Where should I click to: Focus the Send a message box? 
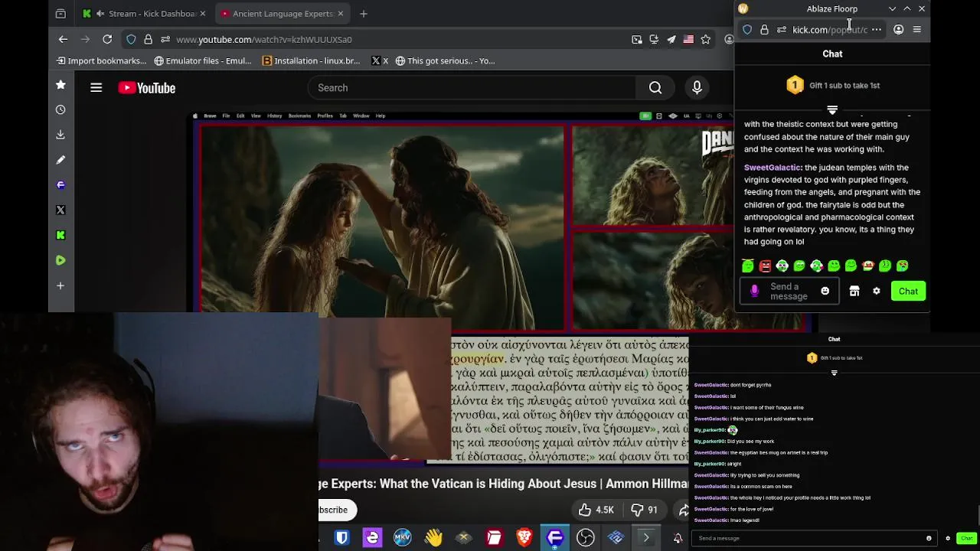[x=789, y=292]
